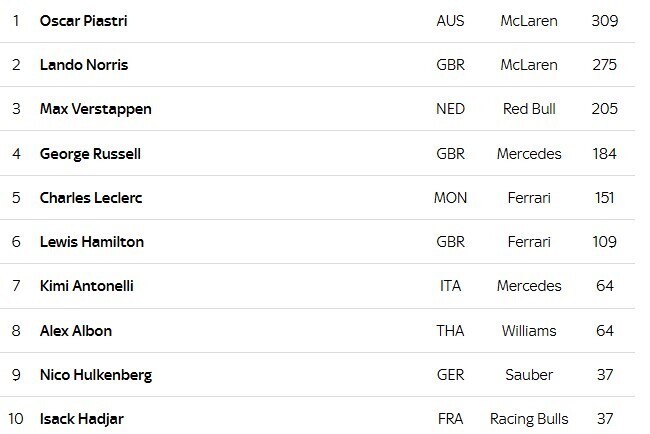Click the Sauber team label

pyautogui.click(x=528, y=375)
